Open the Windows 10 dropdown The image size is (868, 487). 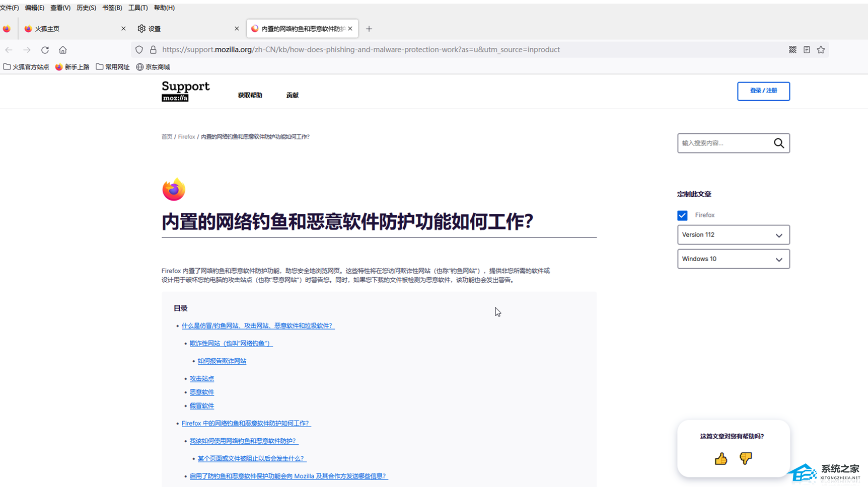click(x=733, y=259)
